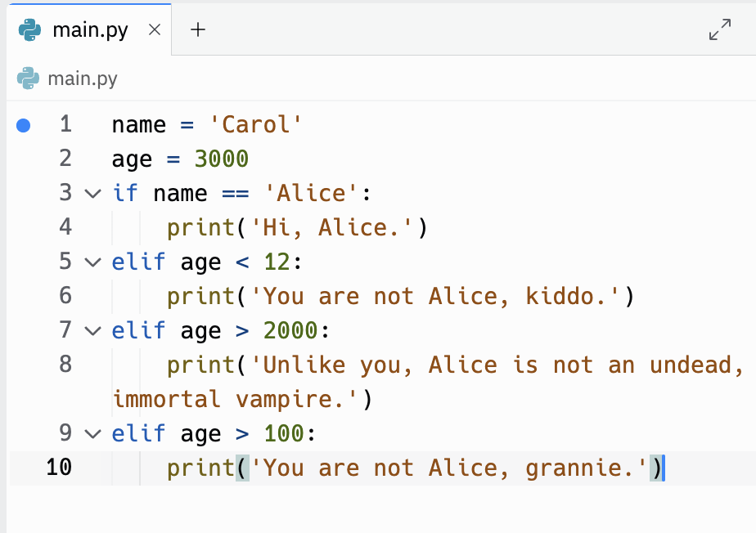
Task: Click the 'if' keyword on line 3
Action: coord(125,193)
